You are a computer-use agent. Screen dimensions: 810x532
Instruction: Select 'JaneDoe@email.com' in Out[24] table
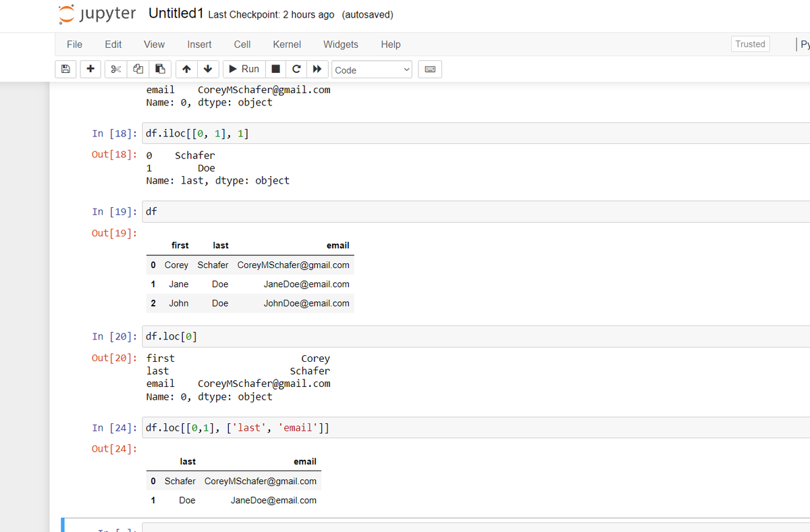[273, 500]
